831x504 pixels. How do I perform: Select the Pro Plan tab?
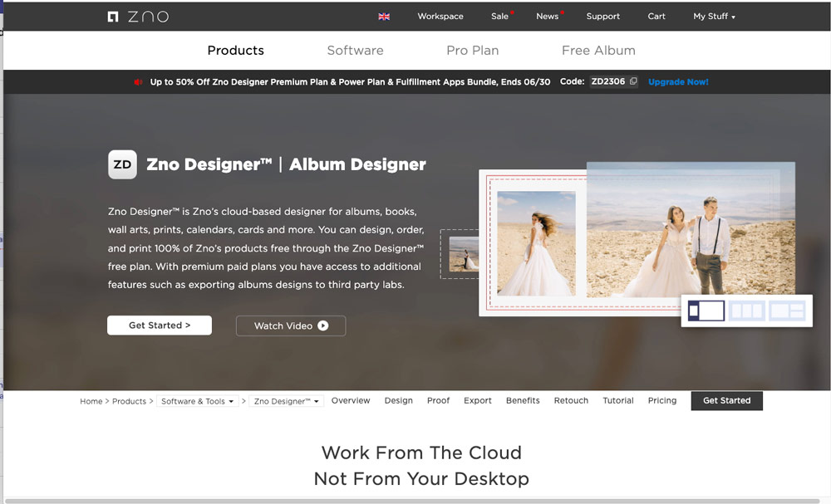point(472,51)
